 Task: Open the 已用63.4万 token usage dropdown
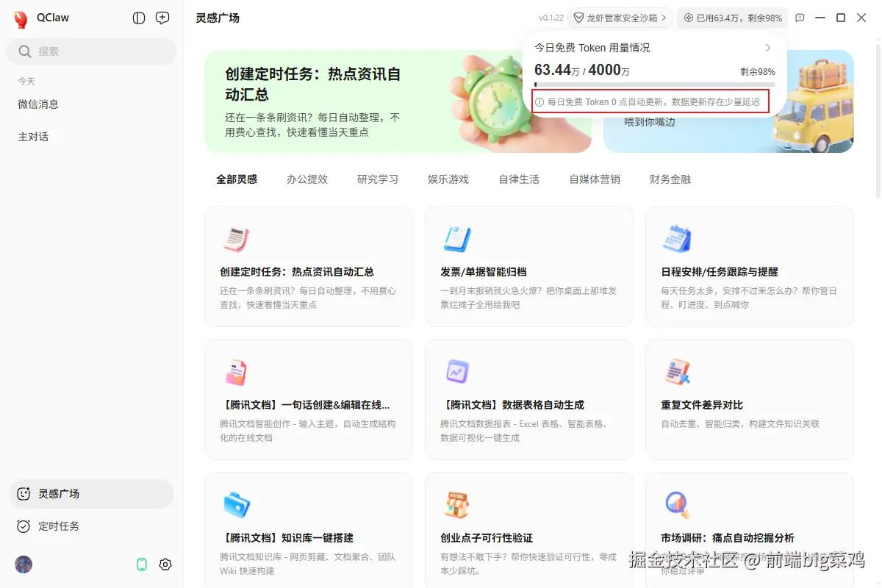coord(732,17)
